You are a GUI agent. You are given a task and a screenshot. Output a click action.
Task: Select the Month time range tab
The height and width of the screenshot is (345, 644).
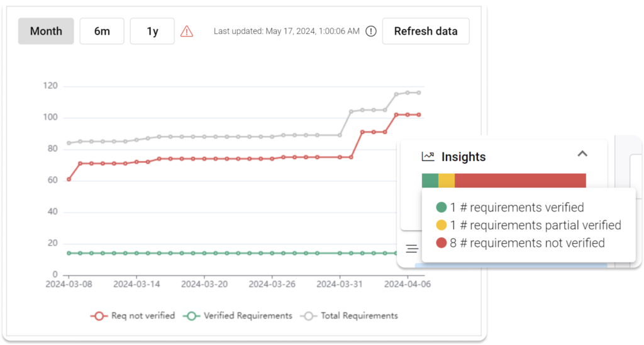tap(46, 31)
